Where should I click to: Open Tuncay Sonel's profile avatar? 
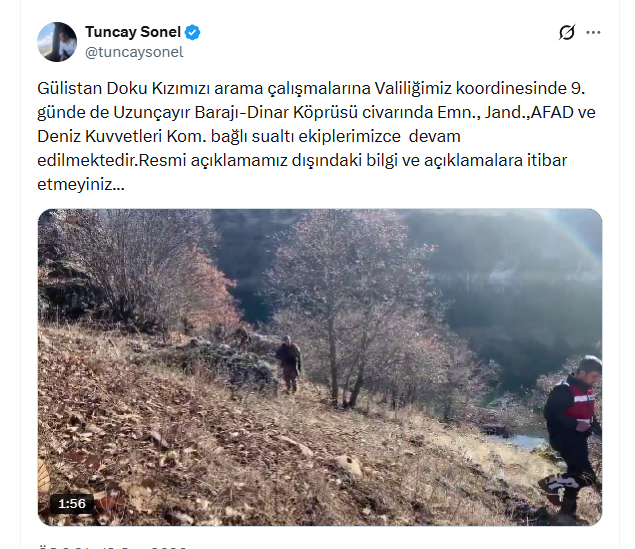tap(57, 42)
